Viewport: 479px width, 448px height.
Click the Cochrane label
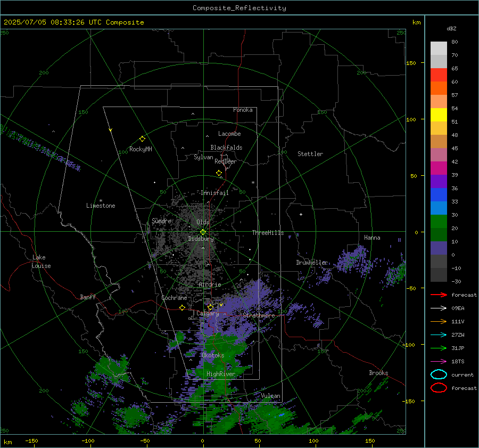[x=174, y=298]
